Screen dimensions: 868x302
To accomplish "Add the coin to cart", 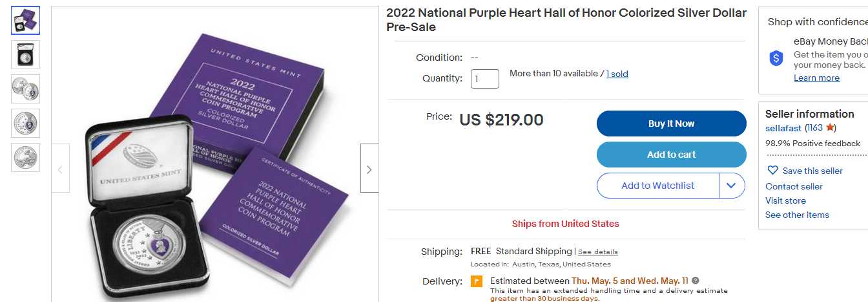I will (x=671, y=155).
